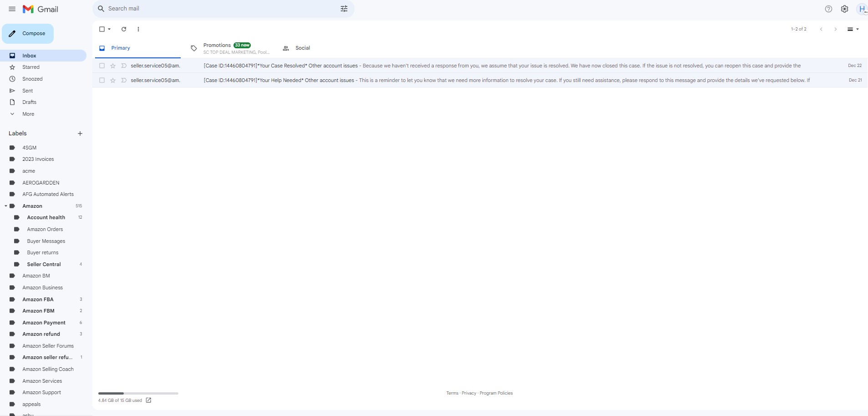The image size is (868, 416).
Task: Open the Buyer returns label
Action: tap(43, 252)
